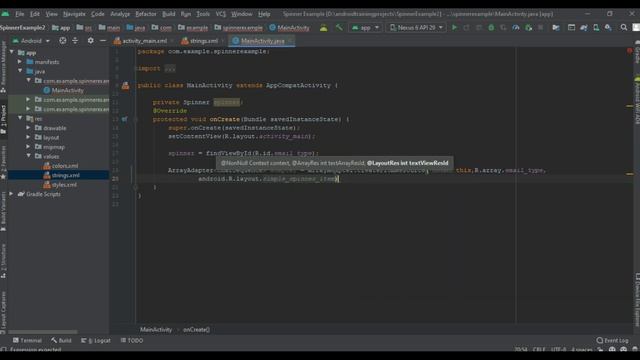This screenshot has width=640, height=360.
Task: Expand the layout folder
Action: [x=28, y=137]
